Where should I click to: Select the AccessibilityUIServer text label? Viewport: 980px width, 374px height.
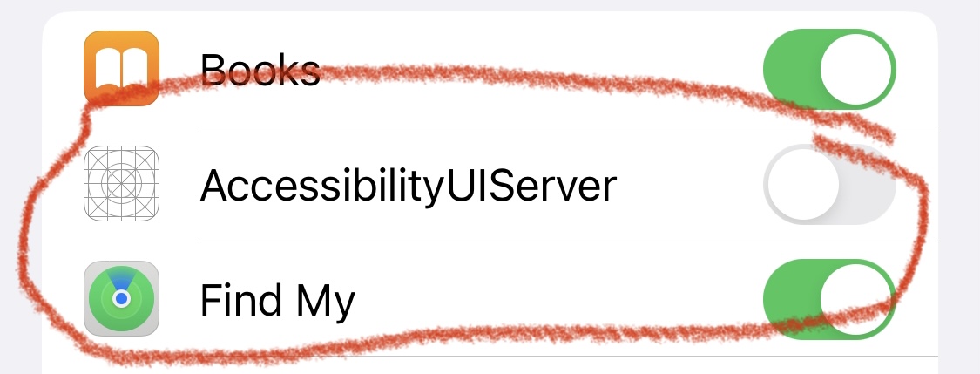pyautogui.click(x=409, y=185)
